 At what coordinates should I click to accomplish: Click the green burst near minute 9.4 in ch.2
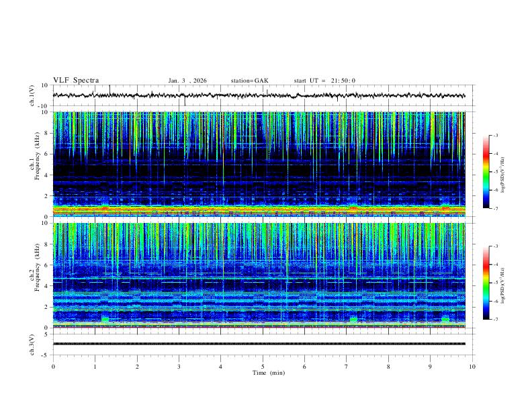pyautogui.click(x=445, y=319)
